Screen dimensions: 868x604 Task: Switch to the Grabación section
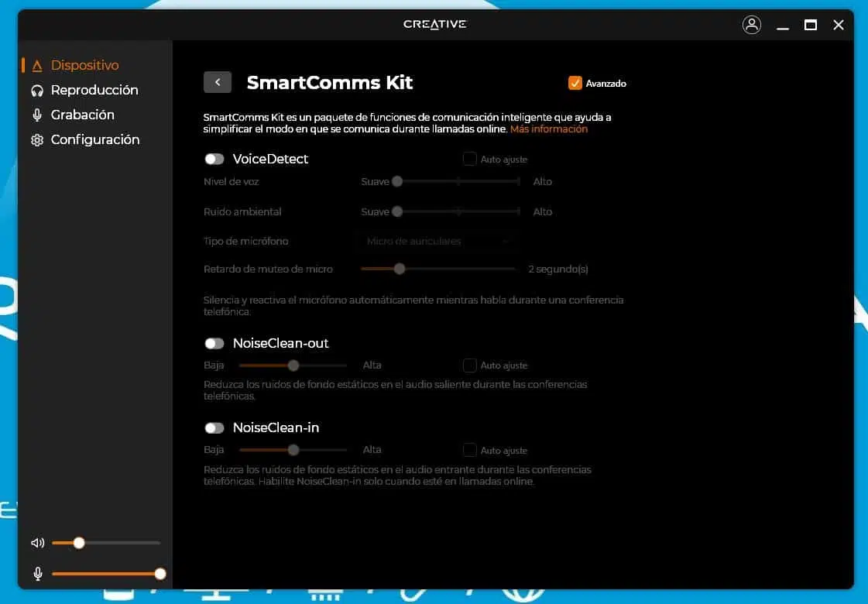click(83, 115)
